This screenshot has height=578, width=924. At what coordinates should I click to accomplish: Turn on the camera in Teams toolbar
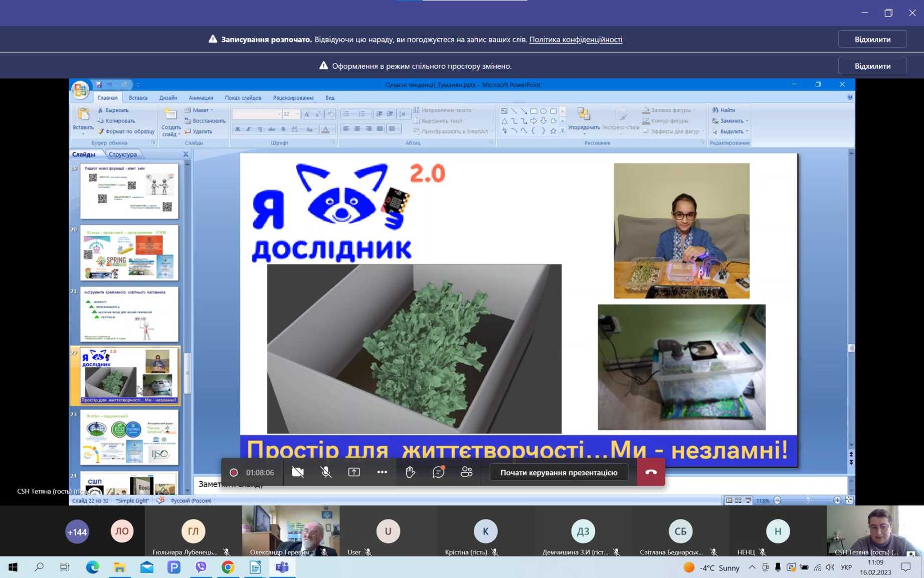pos(298,472)
